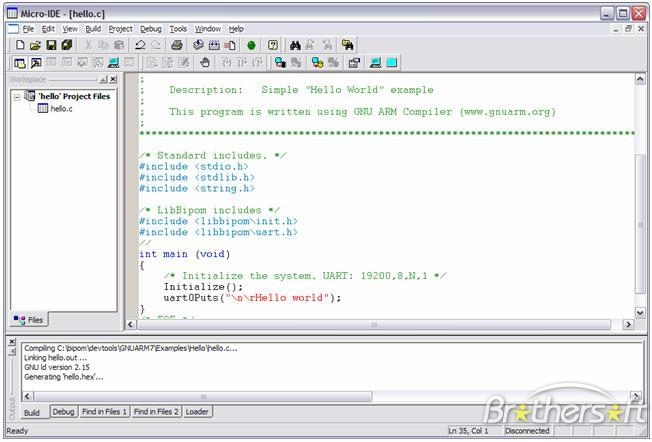652x442 pixels.
Task: Open the Help menu
Action: (236, 29)
